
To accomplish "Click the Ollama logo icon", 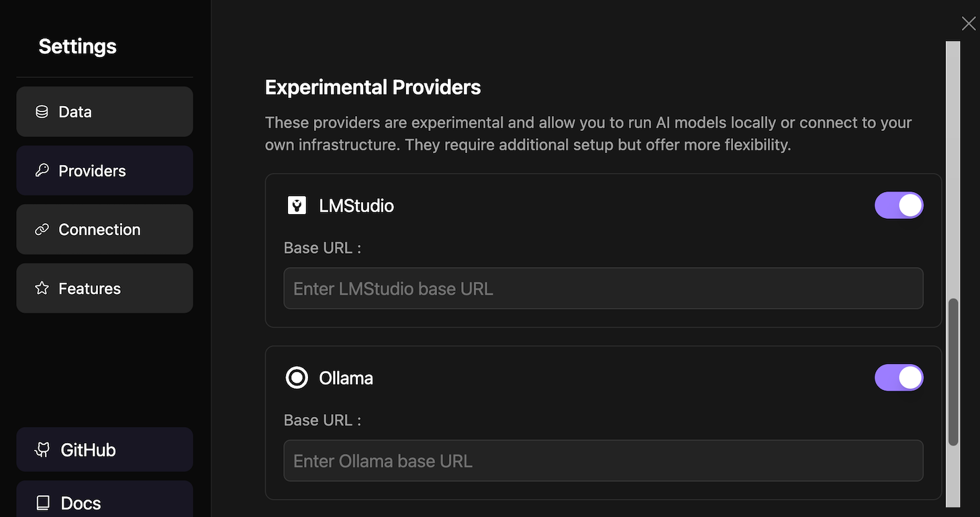I will click(x=297, y=378).
